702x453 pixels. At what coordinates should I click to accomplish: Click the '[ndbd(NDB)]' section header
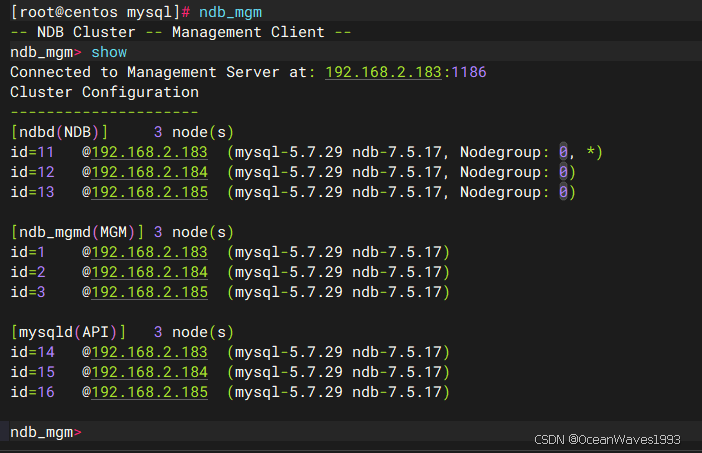coord(59,132)
